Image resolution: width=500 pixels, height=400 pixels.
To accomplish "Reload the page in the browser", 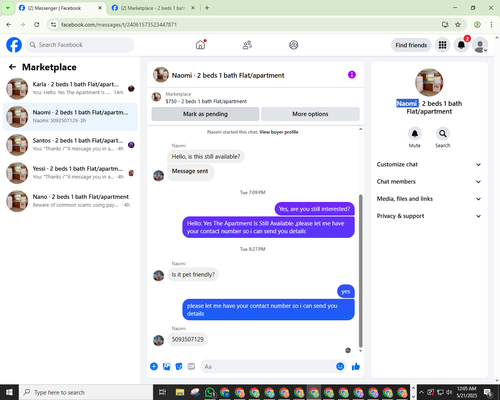I will (x=37, y=24).
